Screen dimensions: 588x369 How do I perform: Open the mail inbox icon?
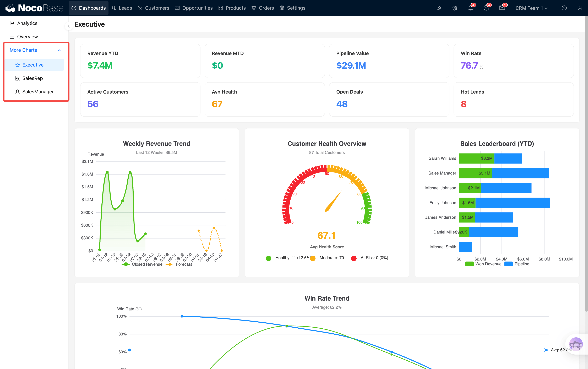click(502, 8)
